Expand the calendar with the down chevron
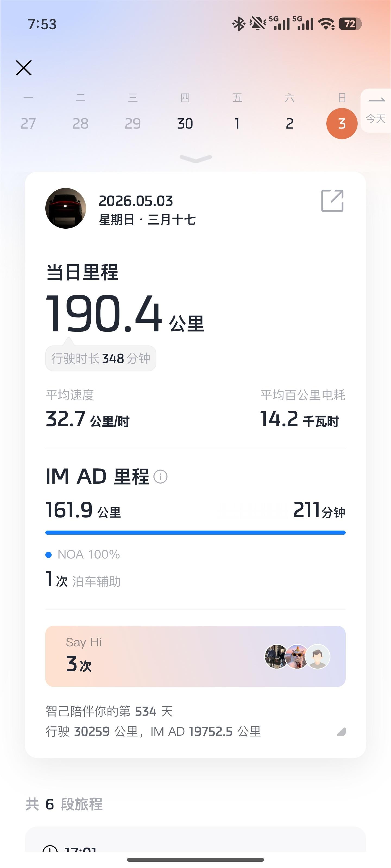Screen dimensions: 391x868 196,158
